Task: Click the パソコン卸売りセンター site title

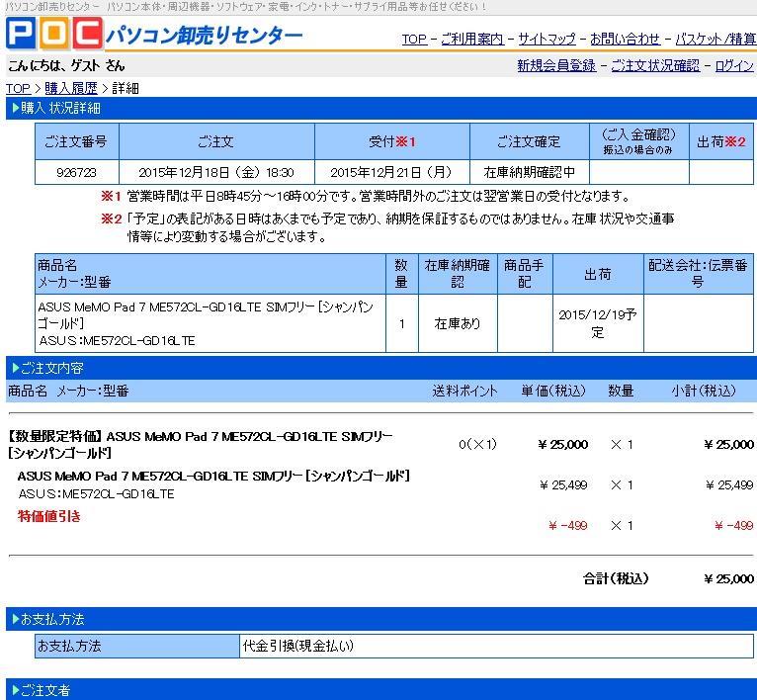Action: click(x=205, y=35)
